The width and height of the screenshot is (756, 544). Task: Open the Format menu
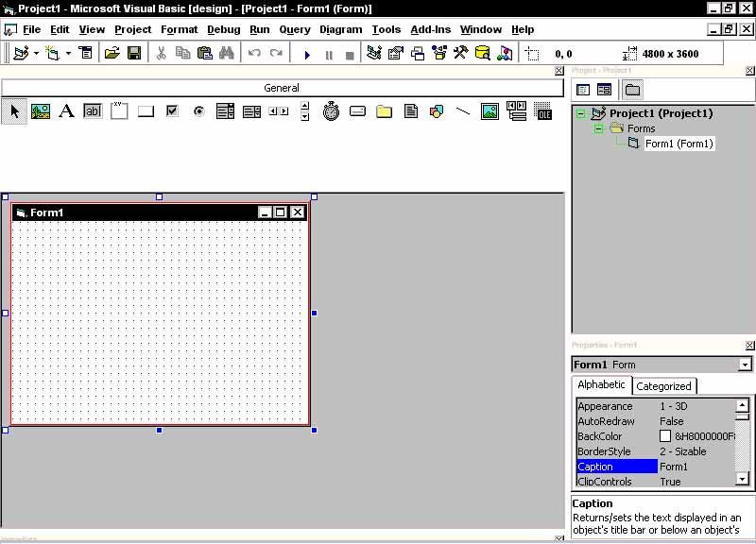click(180, 29)
